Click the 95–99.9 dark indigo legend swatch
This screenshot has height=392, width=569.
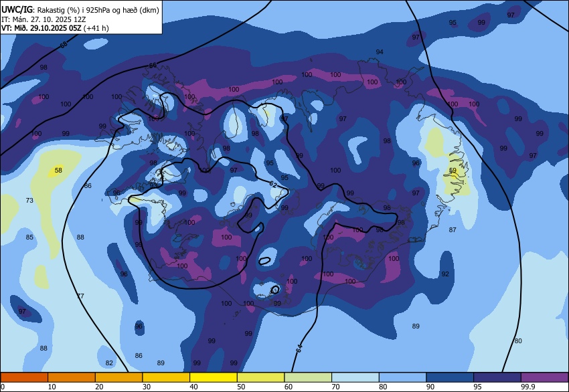[497, 377]
